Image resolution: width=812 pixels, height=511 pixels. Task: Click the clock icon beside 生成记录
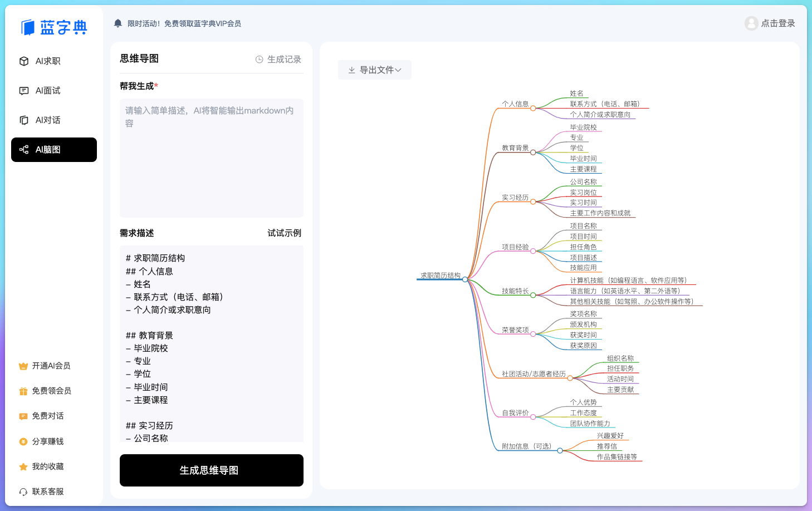[259, 60]
